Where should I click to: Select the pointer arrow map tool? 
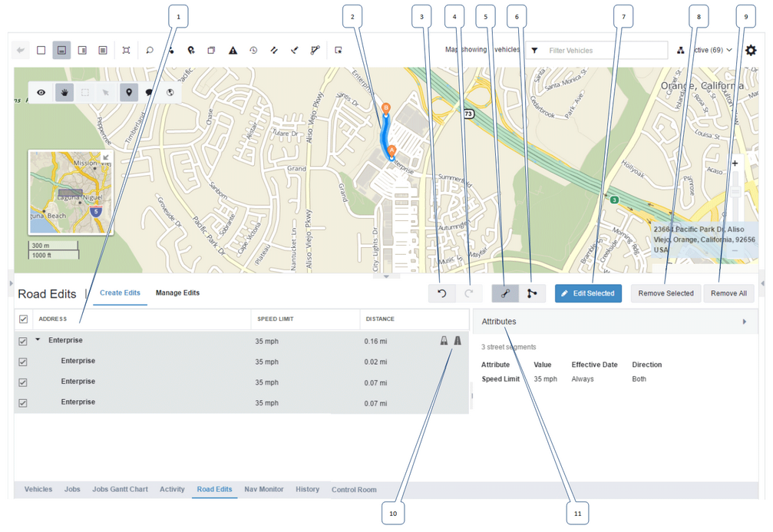click(x=105, y=92)
